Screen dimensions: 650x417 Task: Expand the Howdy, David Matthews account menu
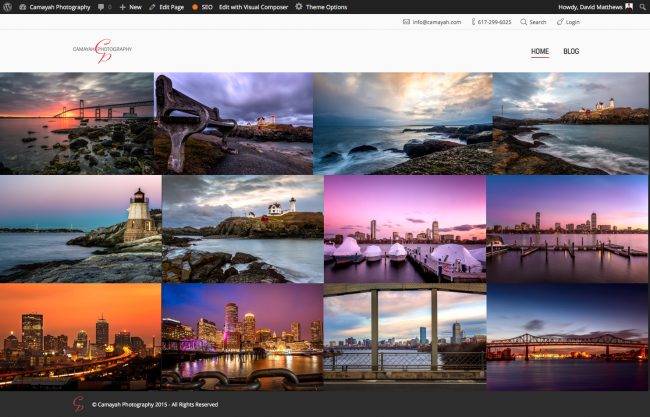click(x=589, y=7)
